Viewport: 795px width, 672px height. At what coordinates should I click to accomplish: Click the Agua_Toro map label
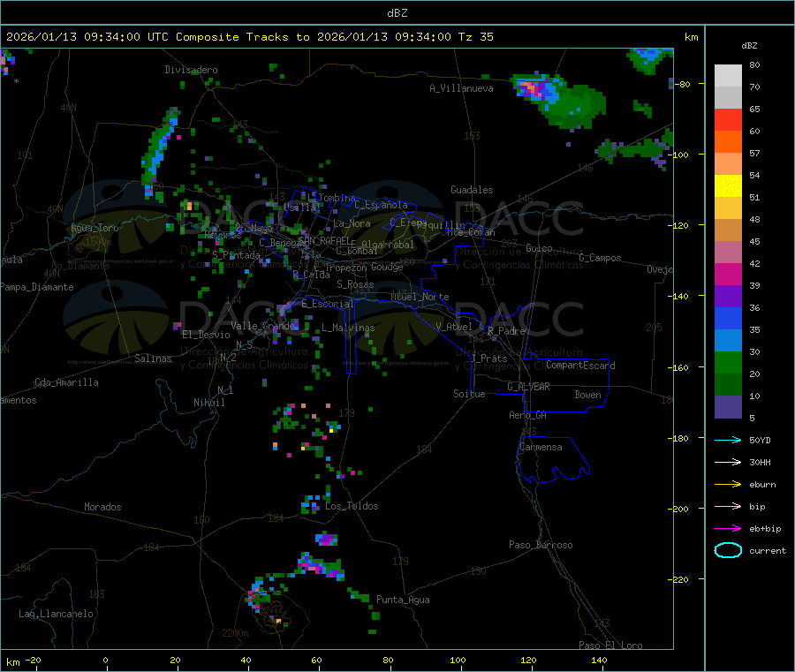[95, 228]
